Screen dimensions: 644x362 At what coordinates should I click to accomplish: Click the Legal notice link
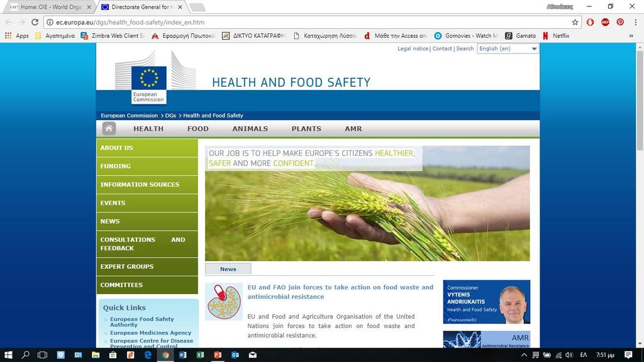(413, 48)
